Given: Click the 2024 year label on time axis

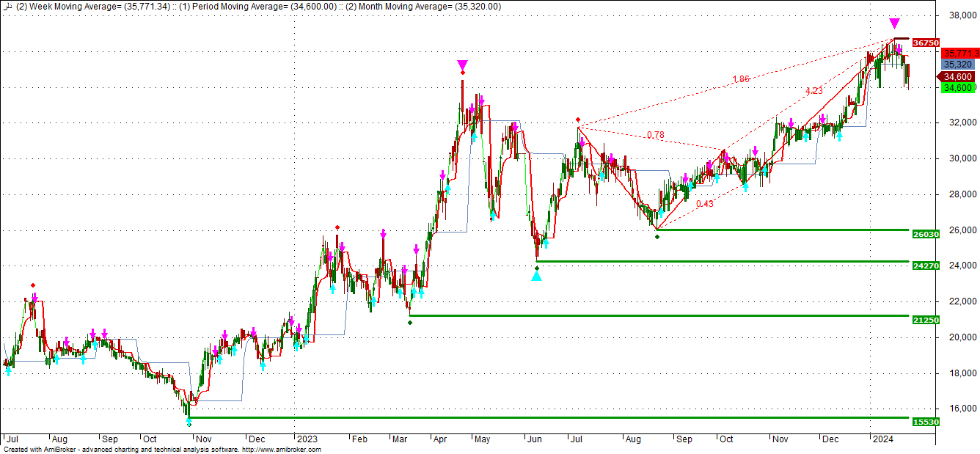Looking at the screenshot, I should click(882, 439).
